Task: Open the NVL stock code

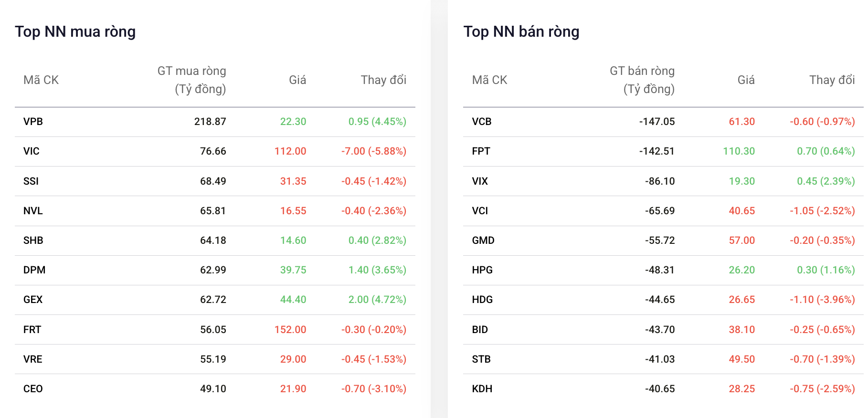Action: click(33, 211)
